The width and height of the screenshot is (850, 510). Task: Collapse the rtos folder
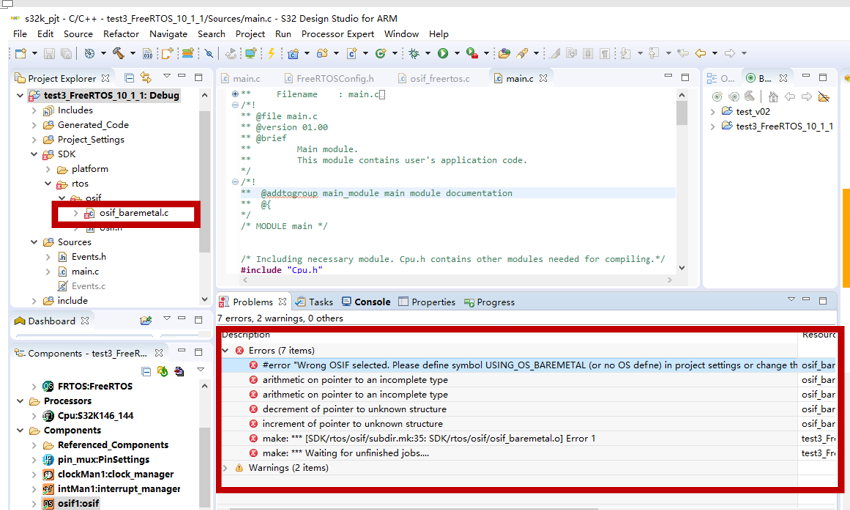[48, 184]
